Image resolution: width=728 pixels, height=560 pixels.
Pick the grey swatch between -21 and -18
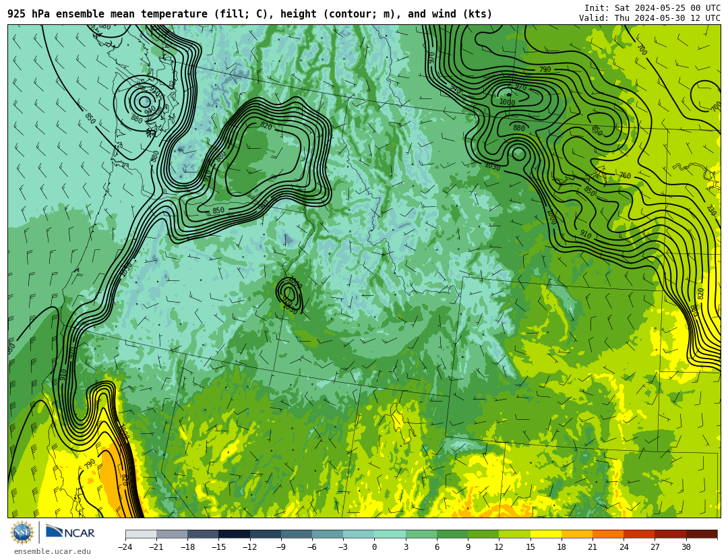pyautogui.click(x=172, y=534)
